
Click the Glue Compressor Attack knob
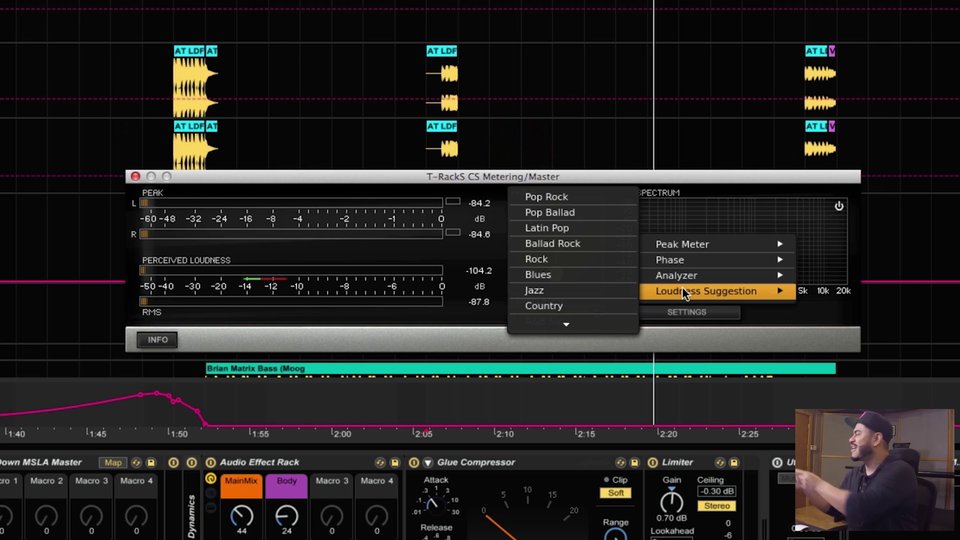[x=433, y=504]
